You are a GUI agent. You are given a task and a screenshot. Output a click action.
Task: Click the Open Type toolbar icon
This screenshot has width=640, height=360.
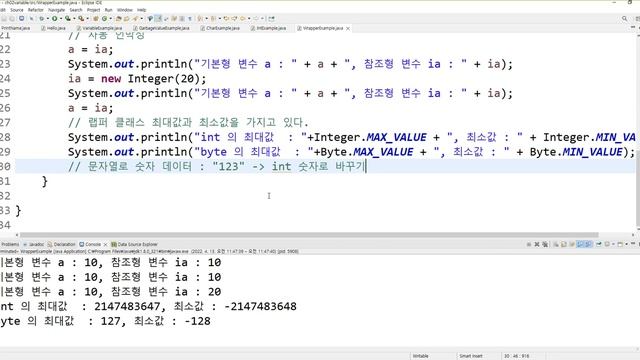pos(118,18)
